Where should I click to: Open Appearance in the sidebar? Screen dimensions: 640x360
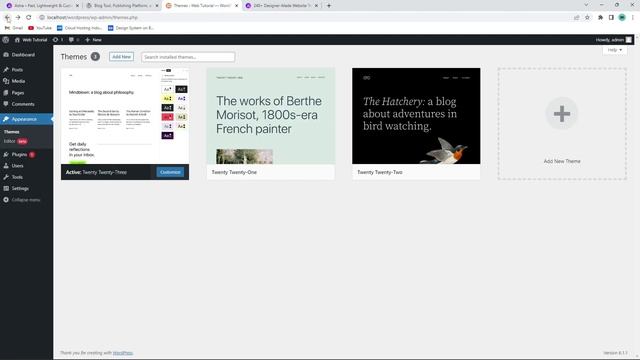[x=24, y=119]
